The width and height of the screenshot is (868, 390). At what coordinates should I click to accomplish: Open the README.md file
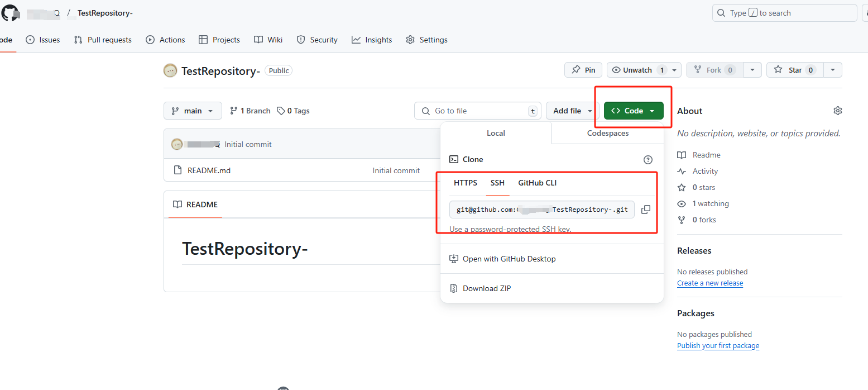click(x=209, y=170)
